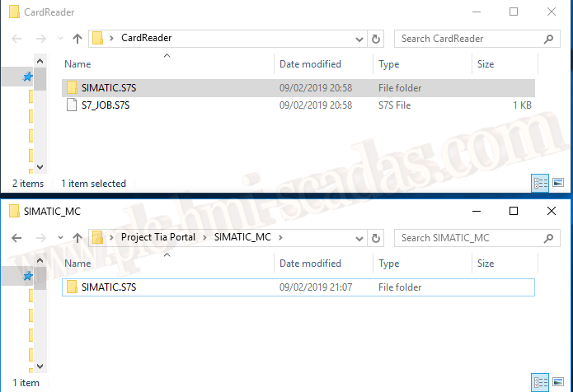Switch CardReader window to Details view icon
The height and width of the screenshot is (392, 573).
point(541,183)
